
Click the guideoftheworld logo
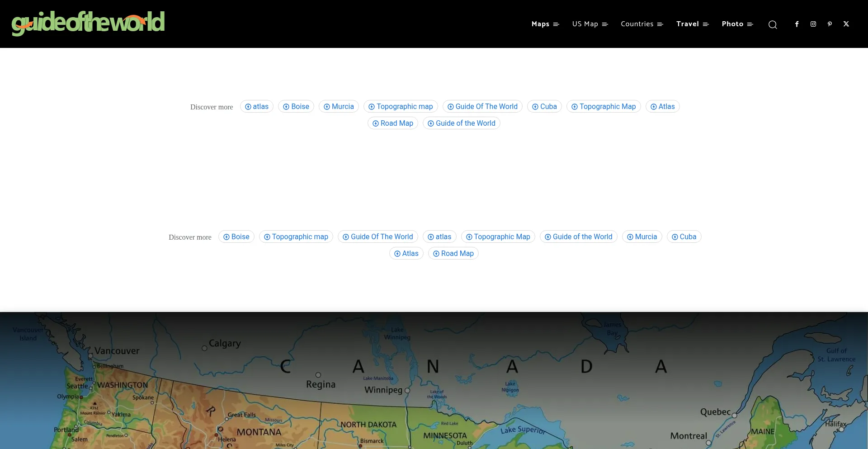88,24
